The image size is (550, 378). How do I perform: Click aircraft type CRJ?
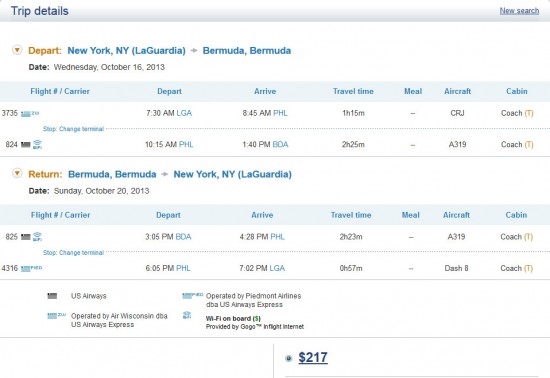pos(457,113)
